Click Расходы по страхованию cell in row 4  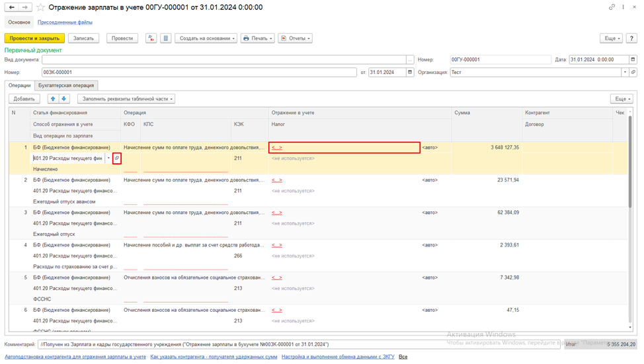tap(75, 266)
